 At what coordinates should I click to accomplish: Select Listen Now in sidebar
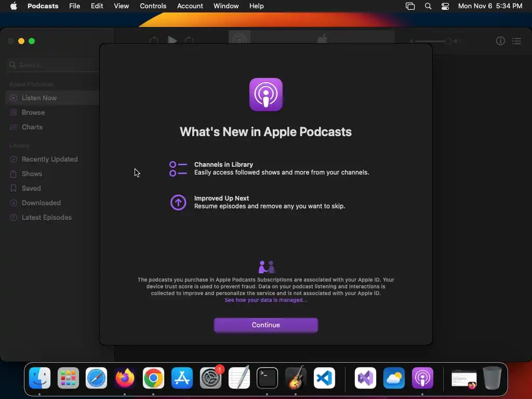coord(52,98)
